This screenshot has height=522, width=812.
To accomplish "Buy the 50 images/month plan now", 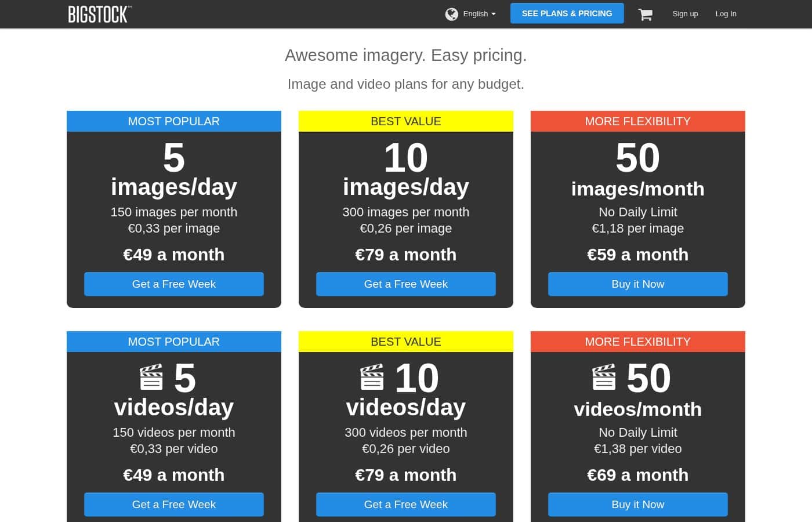I will [x=638, y=284].
